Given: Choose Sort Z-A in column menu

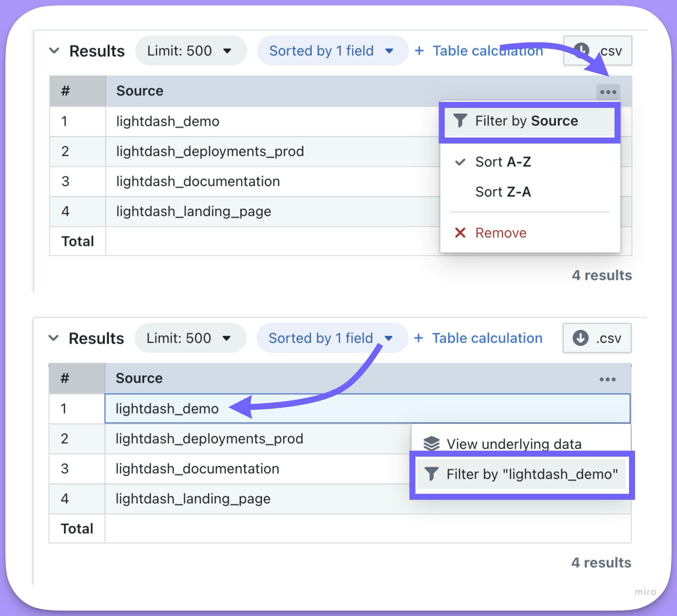Looking at the screenshot, I should pyautogui.click(x=503, y=192).
